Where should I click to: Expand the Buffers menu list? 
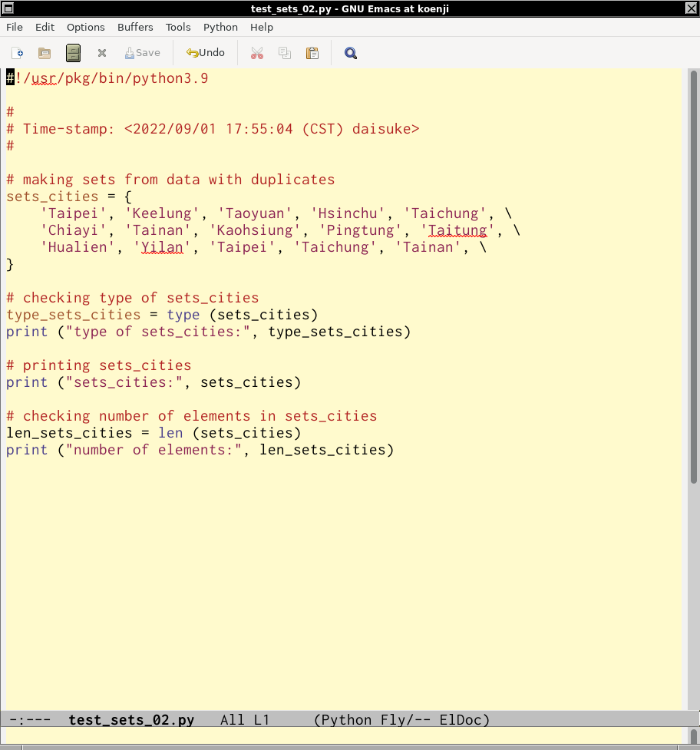pyautogui.click(x=135, y=27)
